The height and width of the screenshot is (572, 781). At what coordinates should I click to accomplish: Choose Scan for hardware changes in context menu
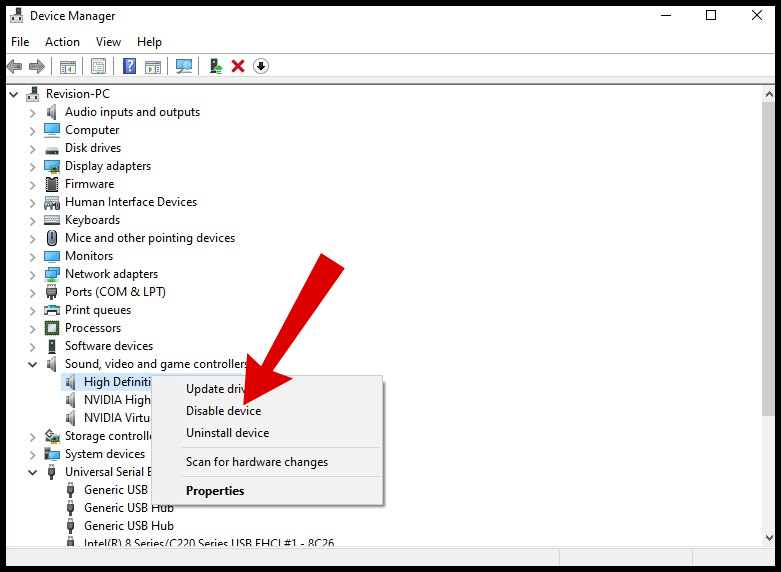click(x=267, y=462)
